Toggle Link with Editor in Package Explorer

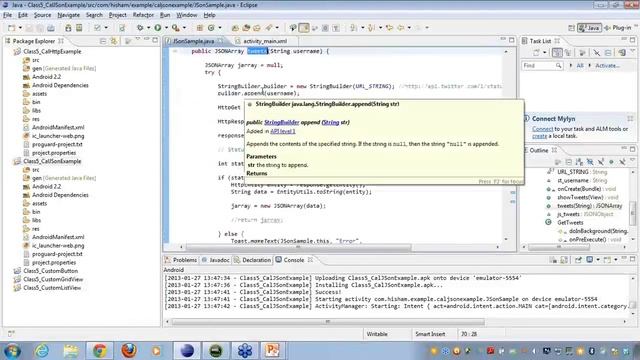[113, 41]
